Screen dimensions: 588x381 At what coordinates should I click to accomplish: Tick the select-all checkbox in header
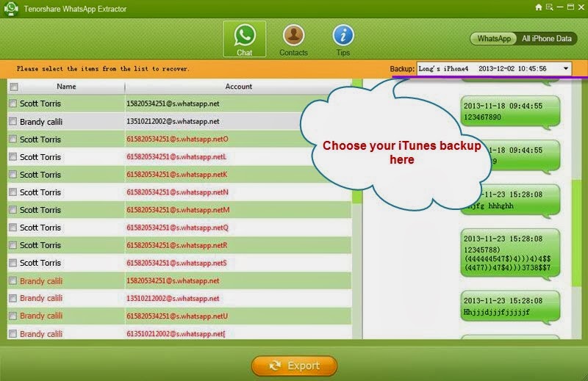(x=14, y=87)
